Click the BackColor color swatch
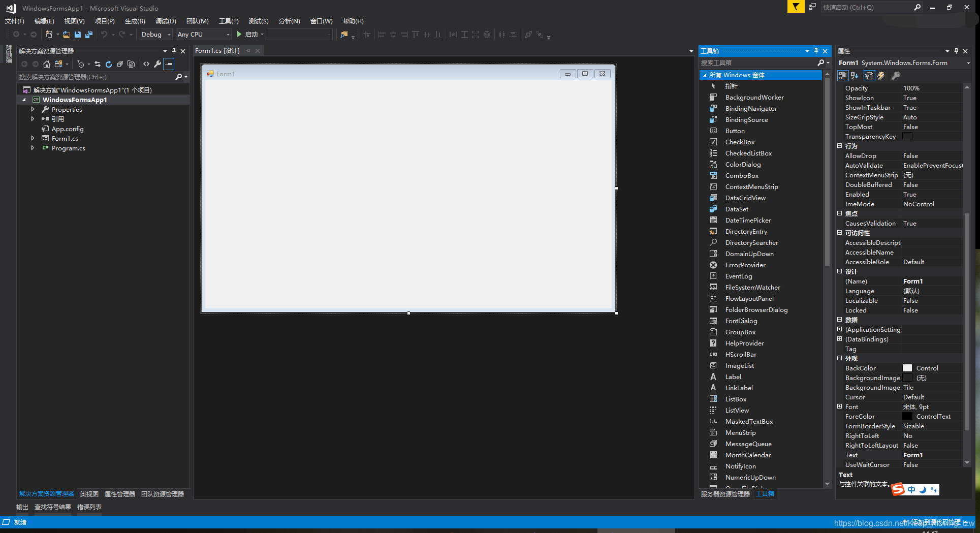 907,368
